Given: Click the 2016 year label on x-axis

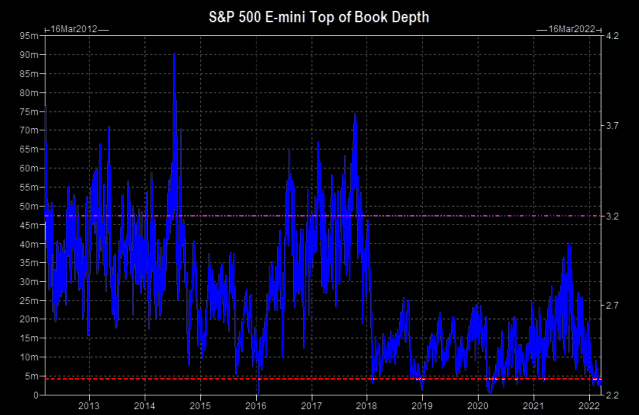Looking at the screenshot, I should (x=256, y=406).
